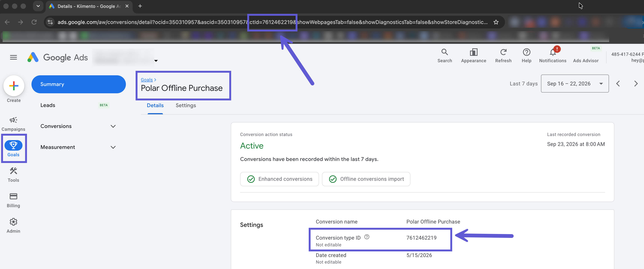This screenshot has height=269, width=644.
Task: Open Campaigns from the sidebar
Action: coord(13,124)
